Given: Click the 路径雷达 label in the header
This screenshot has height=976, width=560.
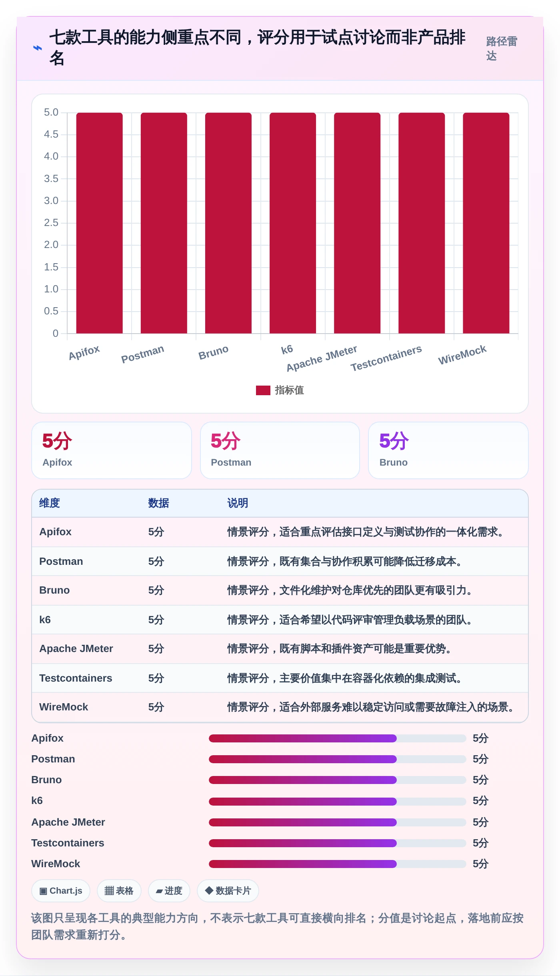Looking at the screenshot, I should tap(502, 48).
